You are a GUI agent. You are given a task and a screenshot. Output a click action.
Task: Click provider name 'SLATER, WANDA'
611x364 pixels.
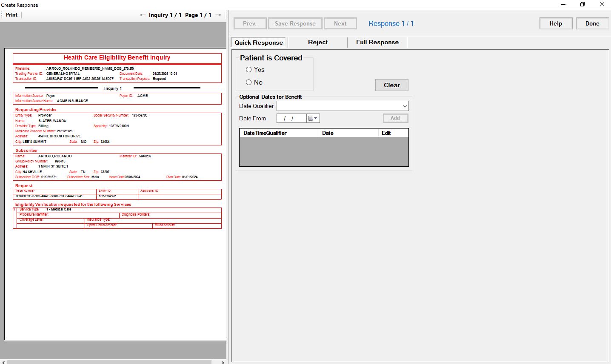pos(52,121)
